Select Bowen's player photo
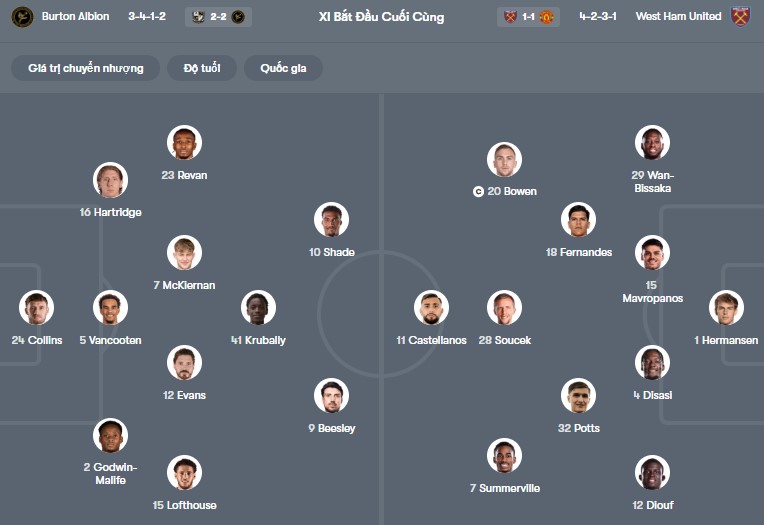Viewport: 764px width, 525px height. point(505,160)
